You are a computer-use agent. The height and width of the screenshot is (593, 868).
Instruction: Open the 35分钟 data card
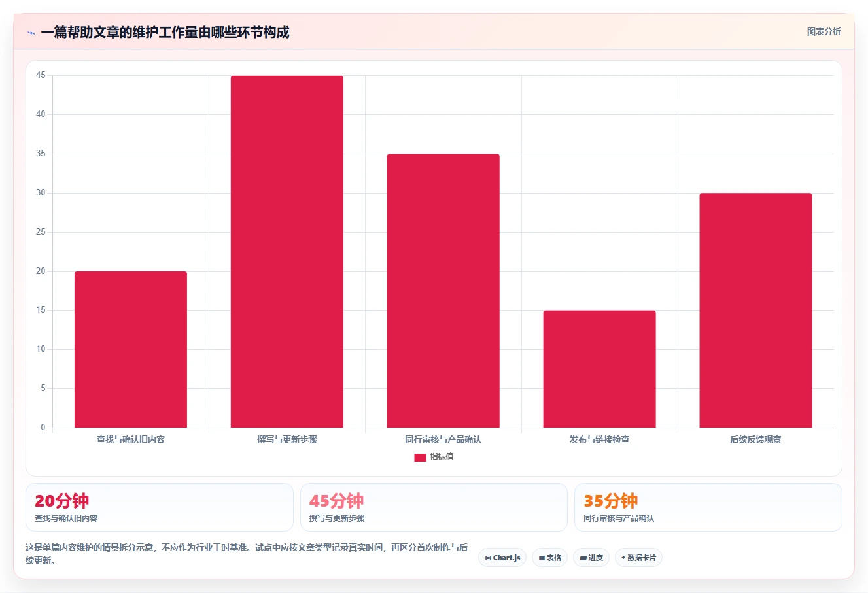[x=708, y=507]
